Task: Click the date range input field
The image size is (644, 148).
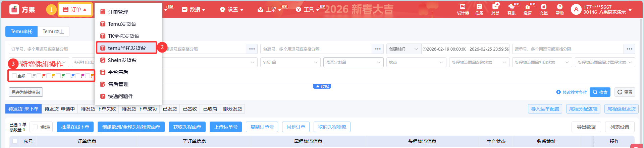Action: click(466, 49)
